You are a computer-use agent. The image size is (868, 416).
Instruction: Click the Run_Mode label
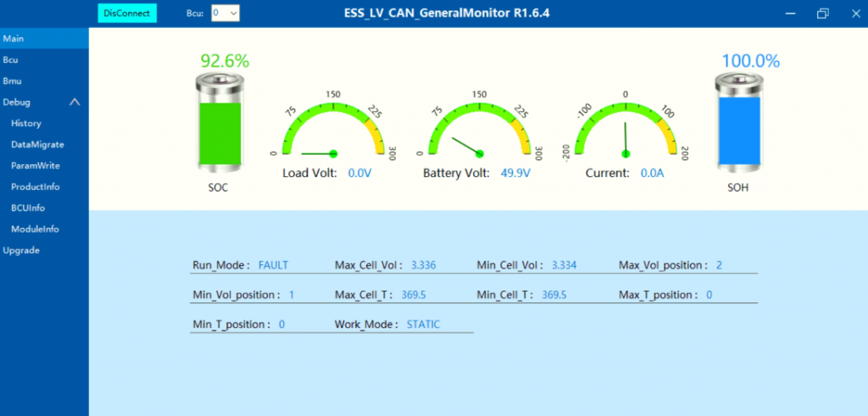tap(221, 265)
